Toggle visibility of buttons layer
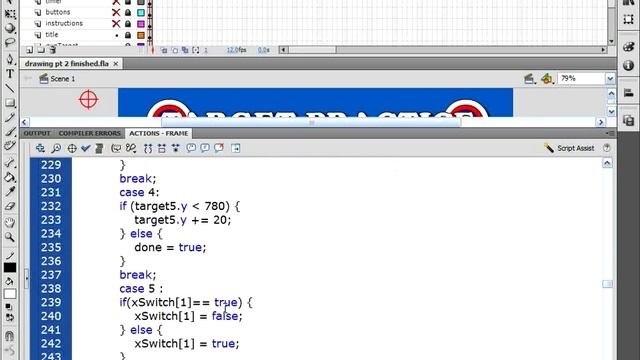This screenshot has width=640, height=360. [x=116, y=13]
